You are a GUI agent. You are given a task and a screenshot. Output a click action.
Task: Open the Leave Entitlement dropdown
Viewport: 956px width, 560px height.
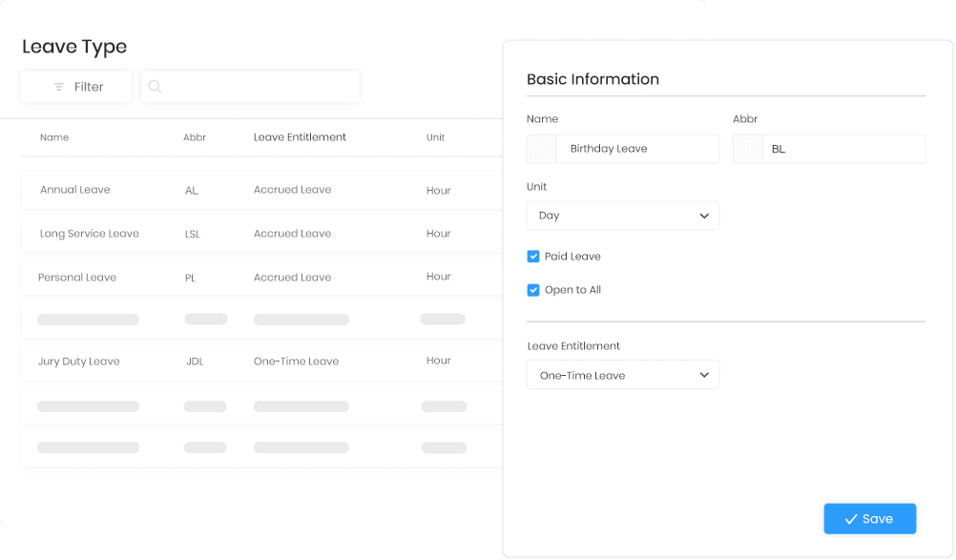point(622,375)
